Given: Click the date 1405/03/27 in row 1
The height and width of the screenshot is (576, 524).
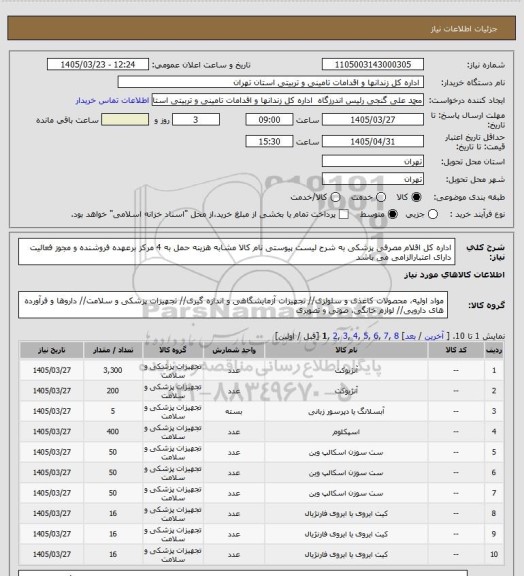Looking at the screenshot, I should (51, 370).
